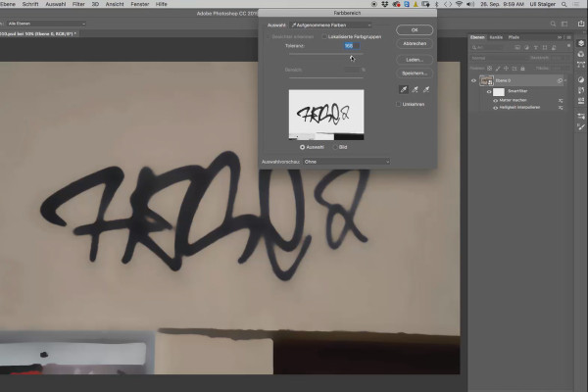Open the Auswahl menu in menu bar

pos(56,4)
